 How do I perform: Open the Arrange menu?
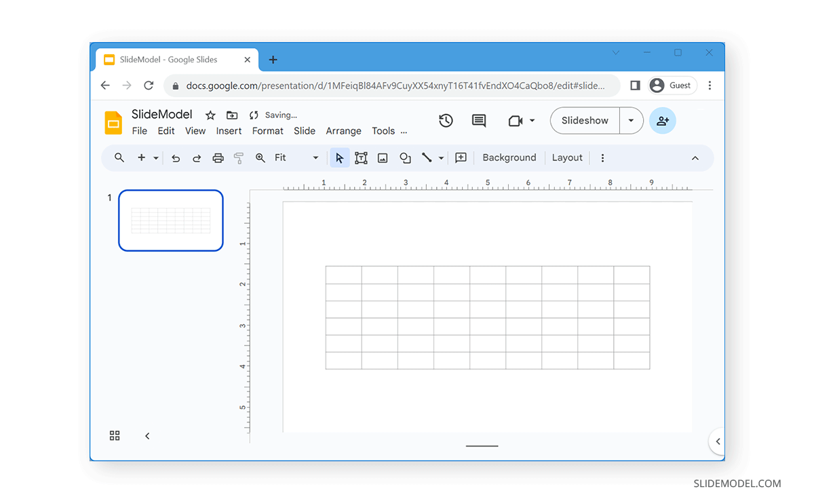(x=343, y=131)
